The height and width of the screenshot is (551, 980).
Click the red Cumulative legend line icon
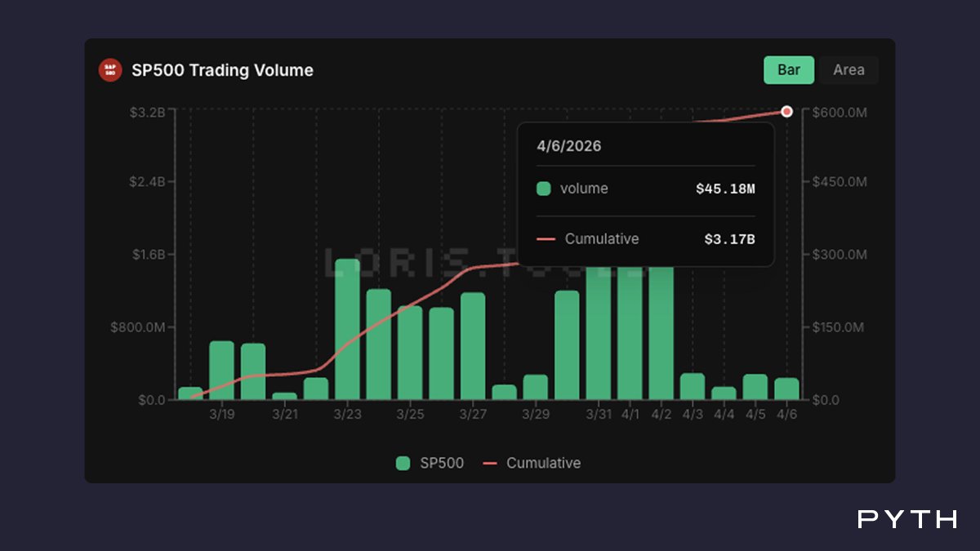click(490, 463)
